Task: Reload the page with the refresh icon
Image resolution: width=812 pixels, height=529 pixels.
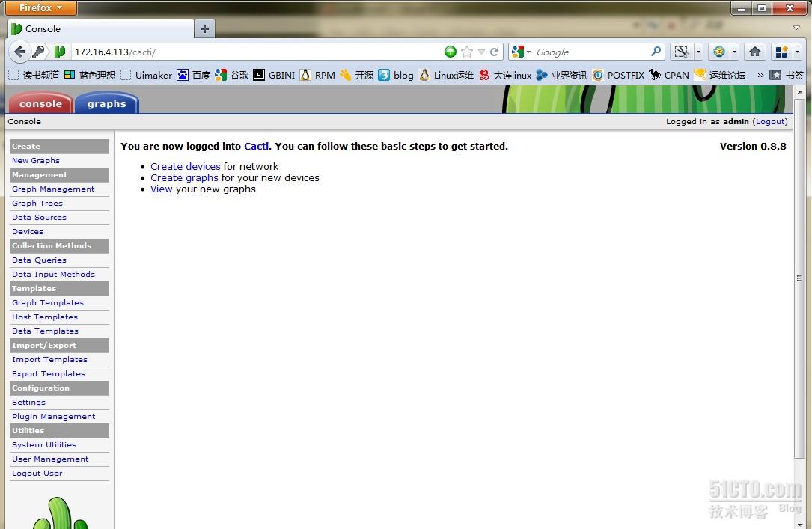Action: coord(495,52)
